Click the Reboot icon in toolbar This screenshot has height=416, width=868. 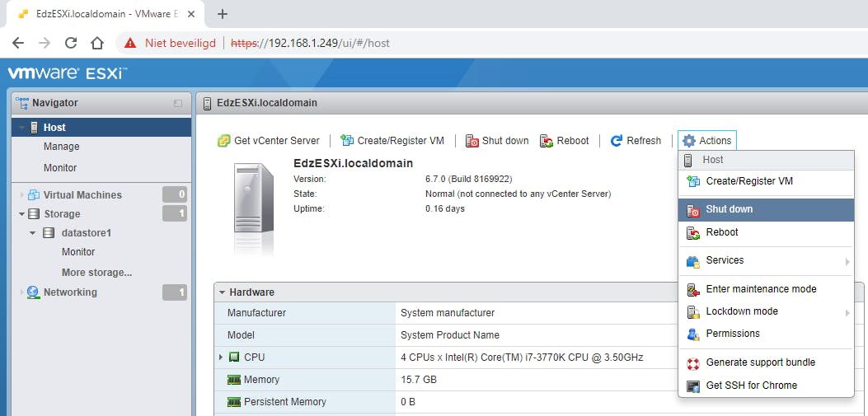click(x=547, y=141)
